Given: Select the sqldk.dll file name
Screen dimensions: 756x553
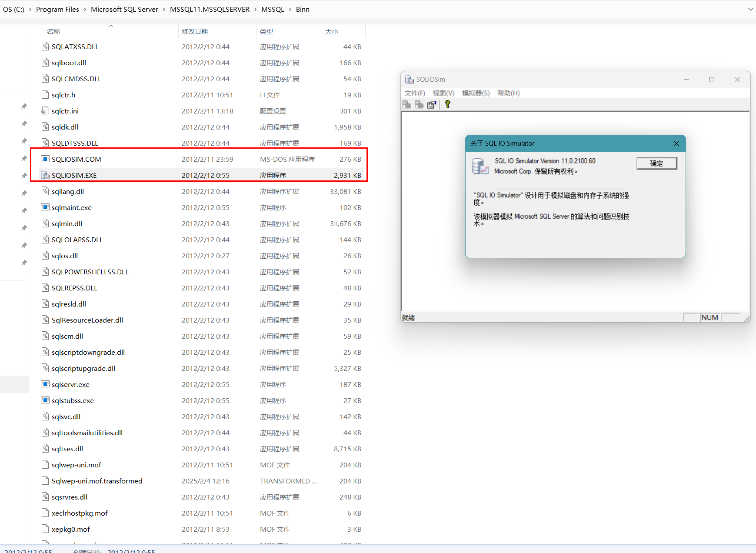Looking at the screenshot, I should coord(65,127).
